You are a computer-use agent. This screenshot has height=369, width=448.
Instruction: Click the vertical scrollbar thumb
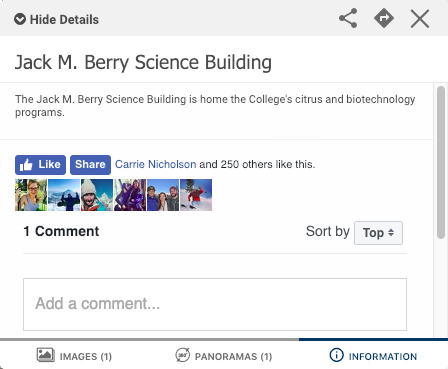click(441, 162)
